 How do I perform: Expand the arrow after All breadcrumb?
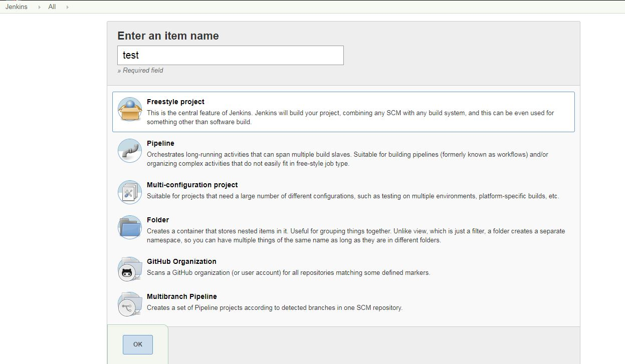click(x=68, y=7)
